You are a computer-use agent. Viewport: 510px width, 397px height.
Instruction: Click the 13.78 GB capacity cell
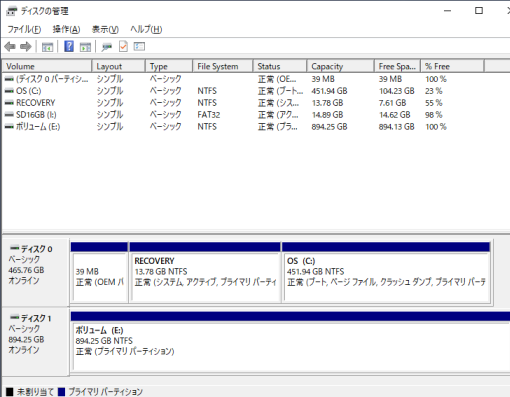point(327,103)
